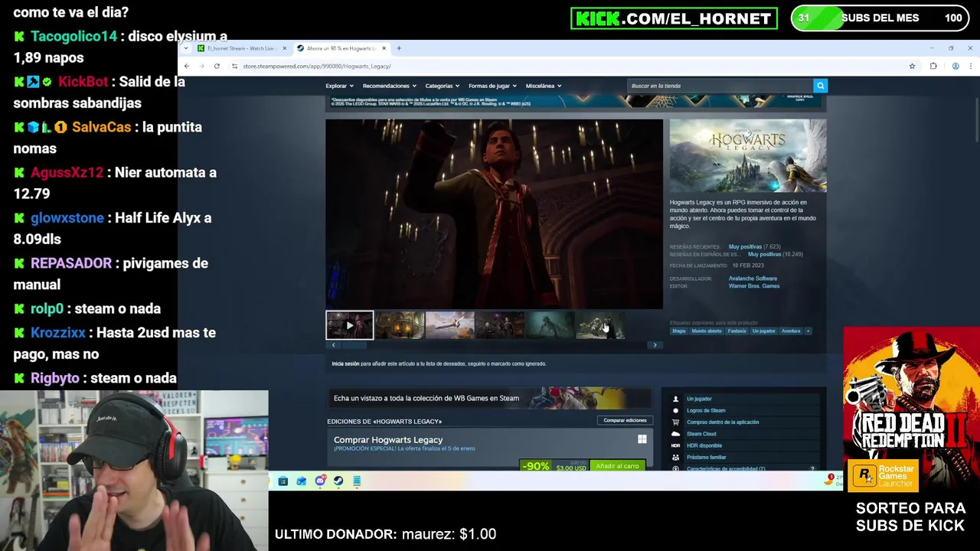Click the Añadir al carro button

point(617,466)
